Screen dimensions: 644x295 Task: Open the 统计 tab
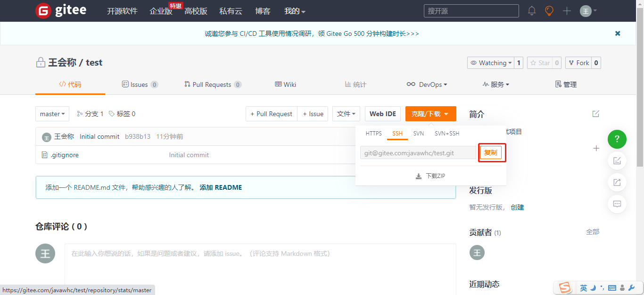tap(356, 84)
